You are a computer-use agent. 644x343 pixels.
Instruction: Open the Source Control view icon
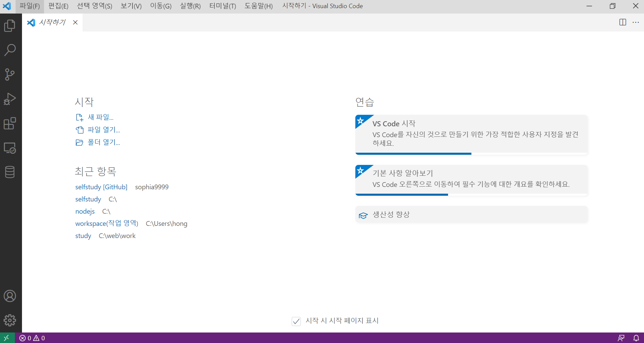10,74
